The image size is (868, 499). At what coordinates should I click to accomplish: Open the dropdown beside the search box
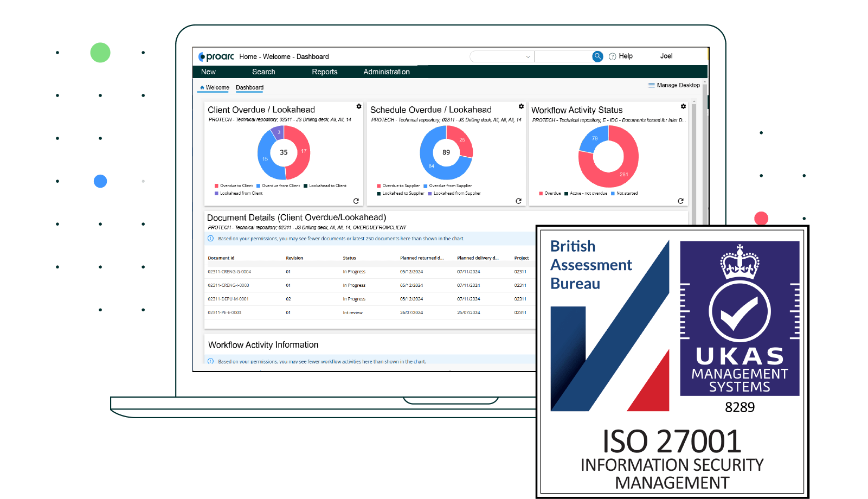coord(528,56)
